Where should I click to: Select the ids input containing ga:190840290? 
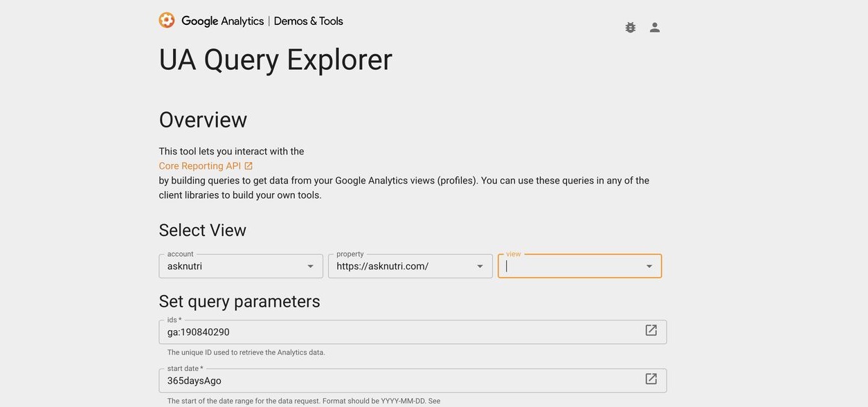pos(388,331)
